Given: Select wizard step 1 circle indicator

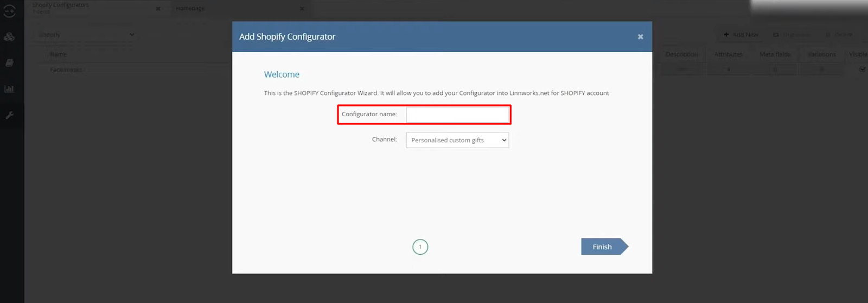Looking at the screenshot, I should coord(420,247).
